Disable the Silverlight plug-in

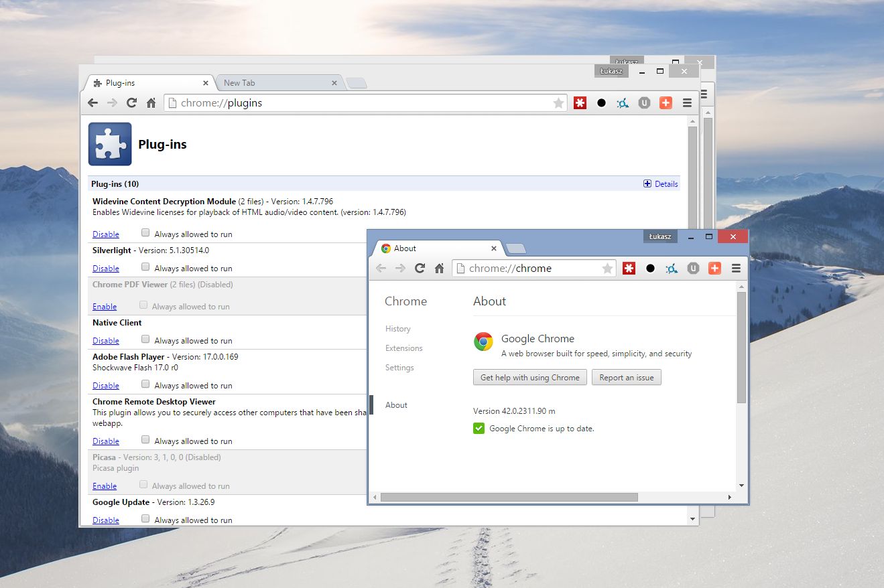click(106, 269)
